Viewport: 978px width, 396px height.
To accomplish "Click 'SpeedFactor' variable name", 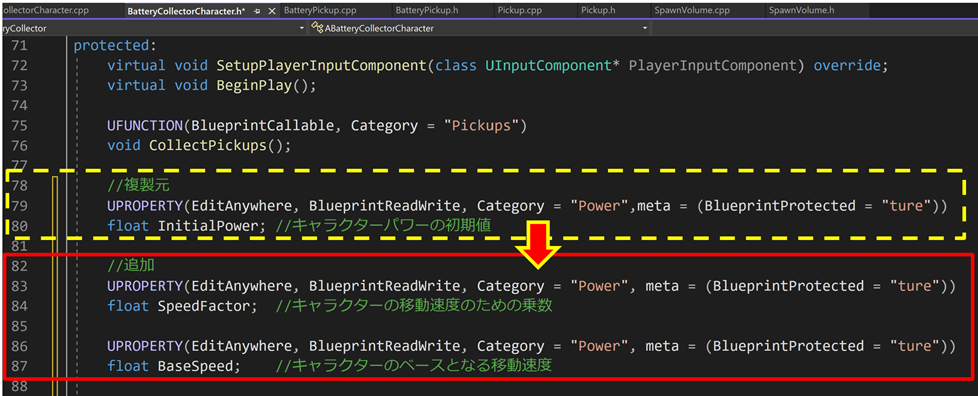I will coord(203,306).
